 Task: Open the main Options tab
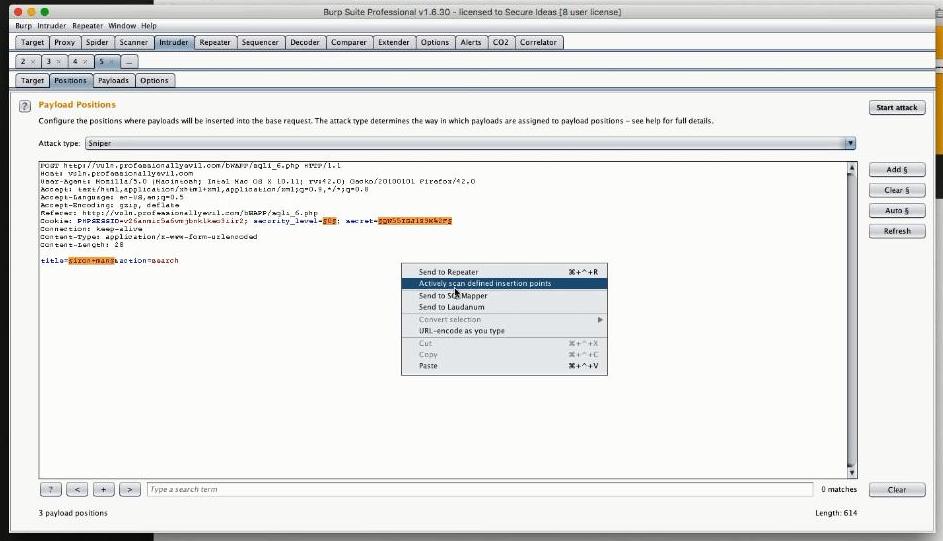(435, 42)
